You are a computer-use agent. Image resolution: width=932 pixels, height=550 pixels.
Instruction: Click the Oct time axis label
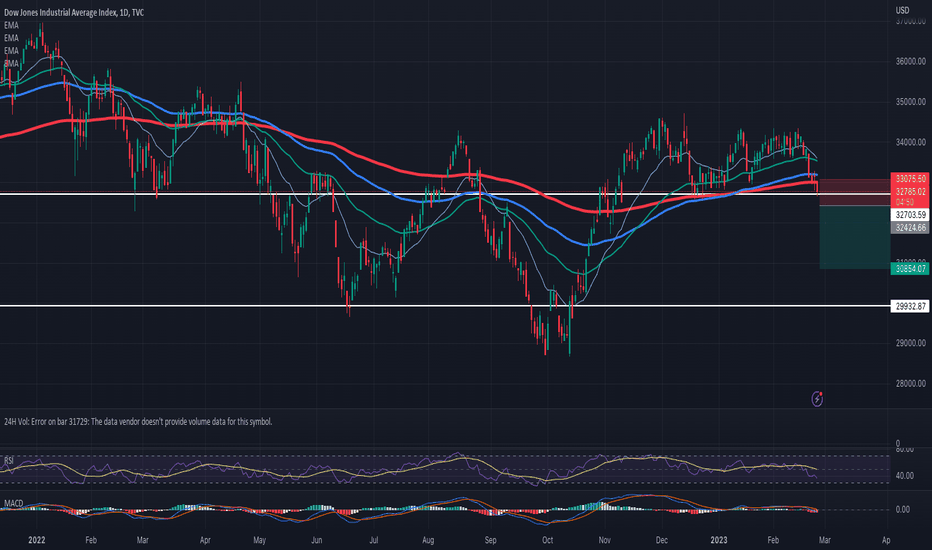click(x=547, y=540)
